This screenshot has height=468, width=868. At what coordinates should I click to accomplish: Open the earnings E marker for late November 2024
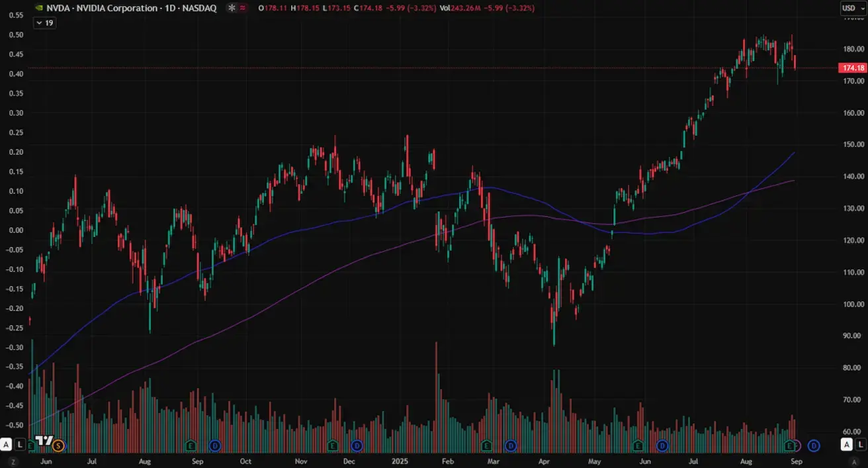click(333, 445)
